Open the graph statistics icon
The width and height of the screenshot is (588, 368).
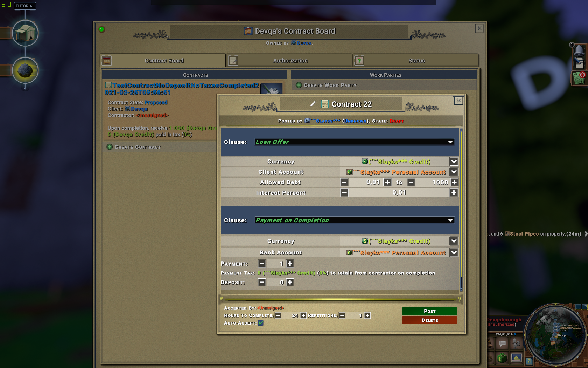pyautogui.click(x=516, y=358)
